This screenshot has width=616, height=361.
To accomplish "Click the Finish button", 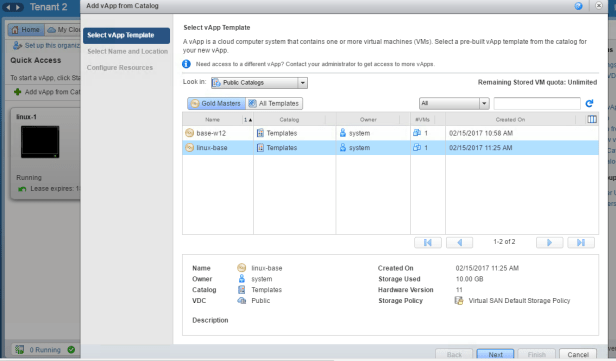I will tap(536, 354).
